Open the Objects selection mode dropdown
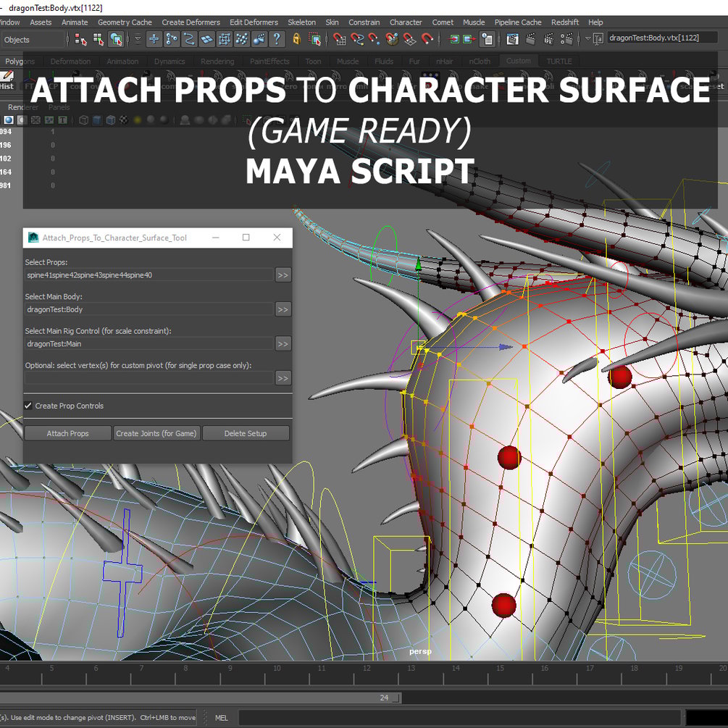Screen dimensions: 728x728 (x=32, y=40)
